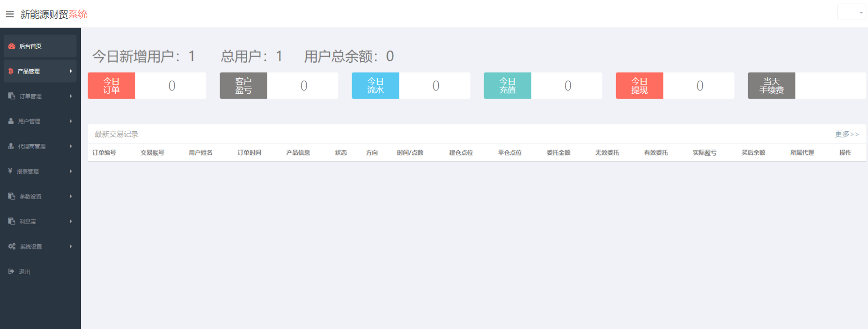Expand 订单管理 submenu arrow
The image size is (868, 329).
point(71,96)
